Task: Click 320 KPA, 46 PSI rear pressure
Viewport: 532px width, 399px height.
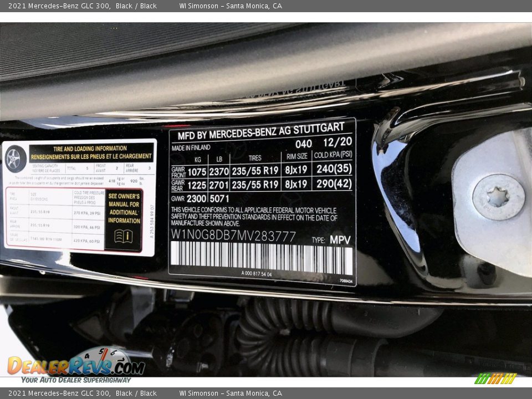Action: click(87, 227)
